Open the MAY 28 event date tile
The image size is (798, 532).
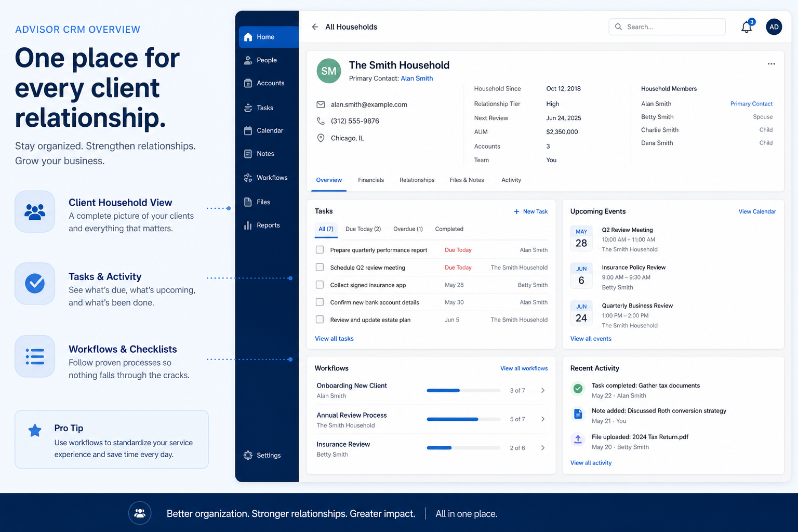pyautogui.click(x=581, y=239)
